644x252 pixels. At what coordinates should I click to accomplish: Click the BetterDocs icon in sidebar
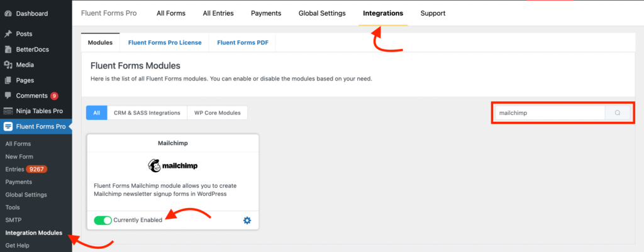point(8,49)
